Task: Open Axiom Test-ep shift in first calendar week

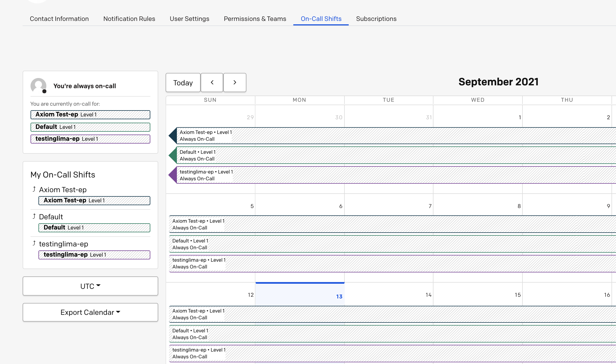Action: click(x=393, y=136)
